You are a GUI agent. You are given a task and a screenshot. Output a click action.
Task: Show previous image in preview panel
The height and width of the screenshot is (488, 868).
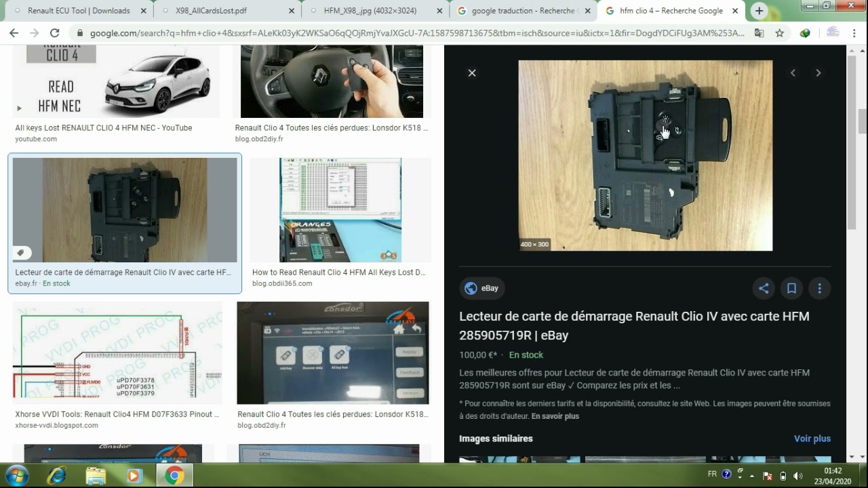tap(793, 73)
